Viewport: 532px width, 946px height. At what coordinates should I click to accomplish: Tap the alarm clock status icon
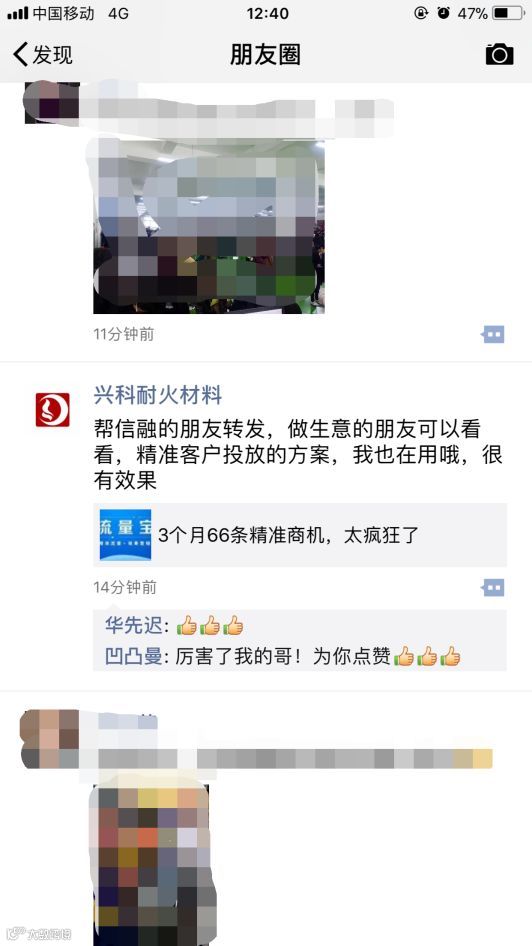coord(444,13)
